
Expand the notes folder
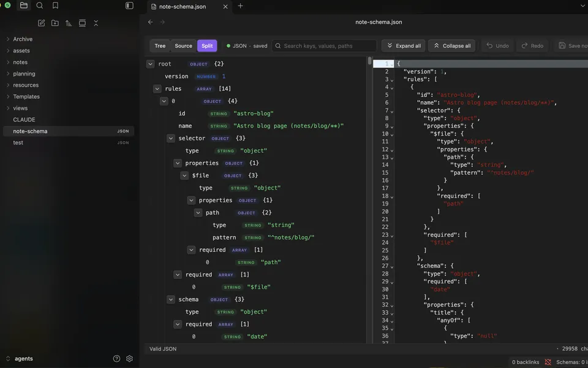coord(69,62)
